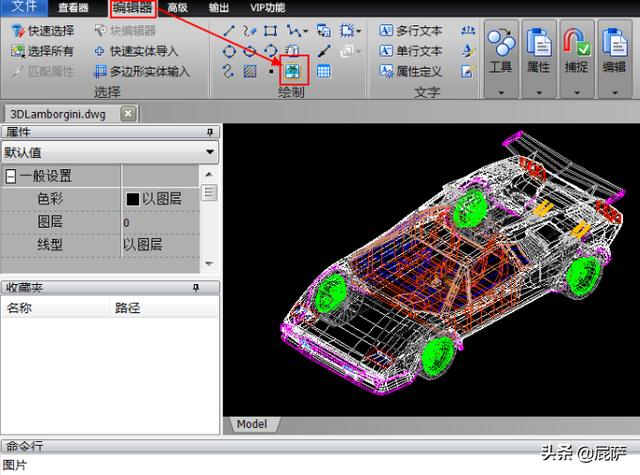
Task: Select the Polyline drawing tool
Action: click(x=293, y=31)
